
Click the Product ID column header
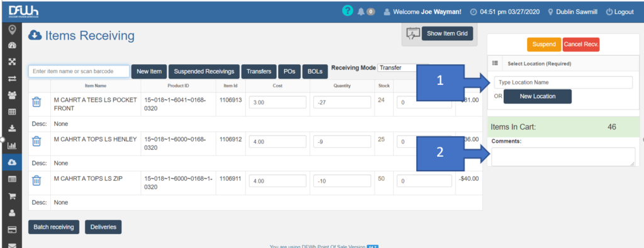point(178,86)
